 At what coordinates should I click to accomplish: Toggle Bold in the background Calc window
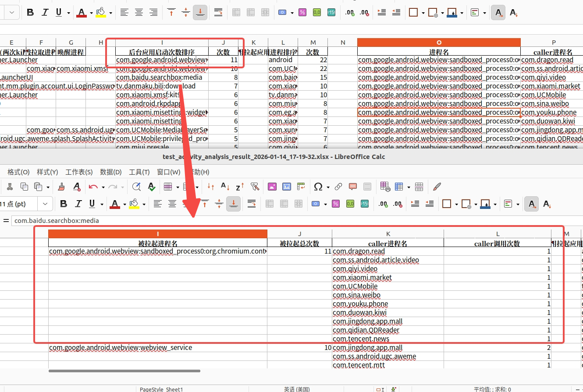coord(30,13)
